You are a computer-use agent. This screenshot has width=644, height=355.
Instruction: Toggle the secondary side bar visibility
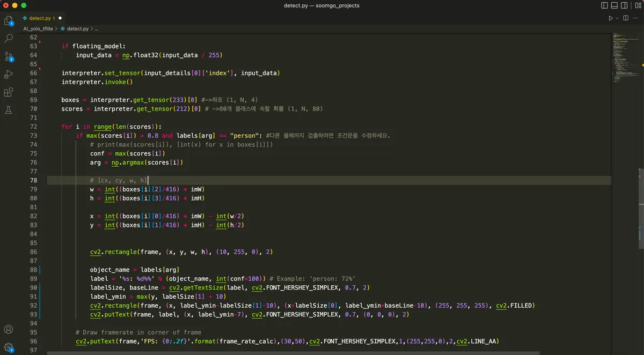click(625, 5)
